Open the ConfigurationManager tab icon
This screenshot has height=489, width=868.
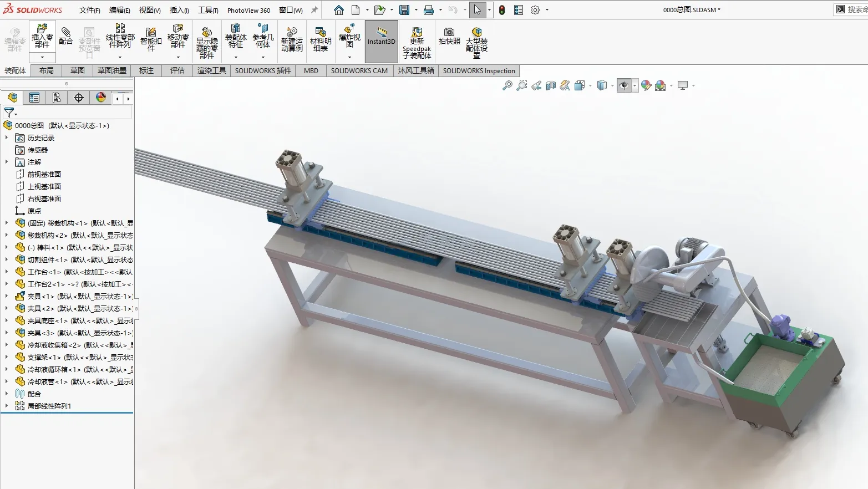[x=56, y=98]
